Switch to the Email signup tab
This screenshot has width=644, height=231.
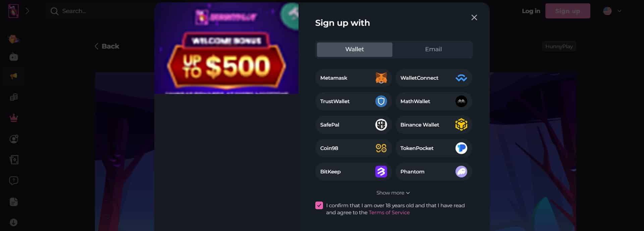[x=433, y=49]
